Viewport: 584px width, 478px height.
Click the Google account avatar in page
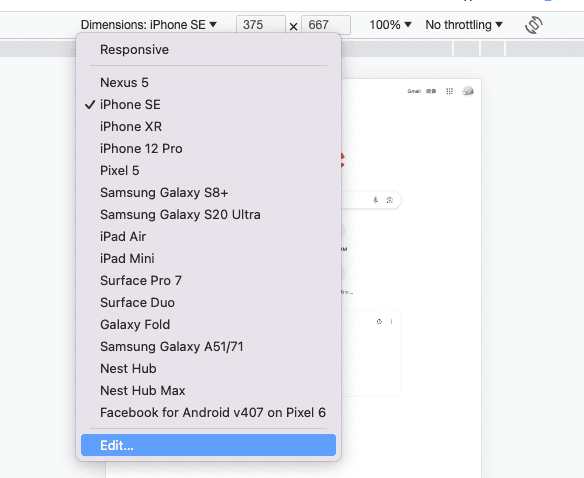pyautogui.click(x=468, y=91)
